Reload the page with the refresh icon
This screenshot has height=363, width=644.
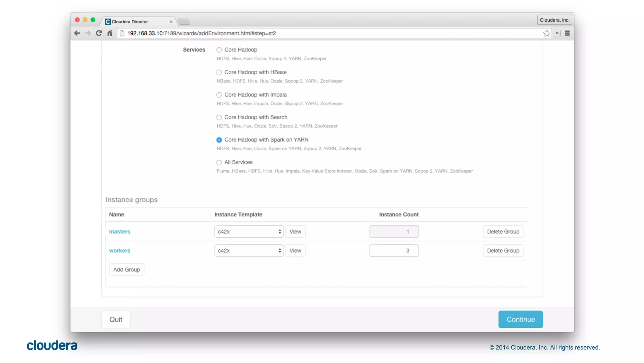(99, 33)
